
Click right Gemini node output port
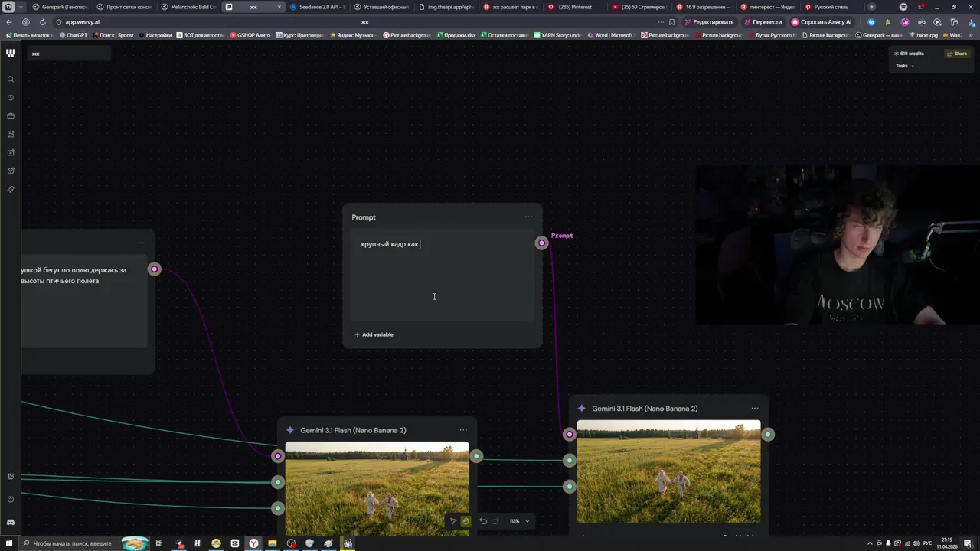[x=768, y=435]
